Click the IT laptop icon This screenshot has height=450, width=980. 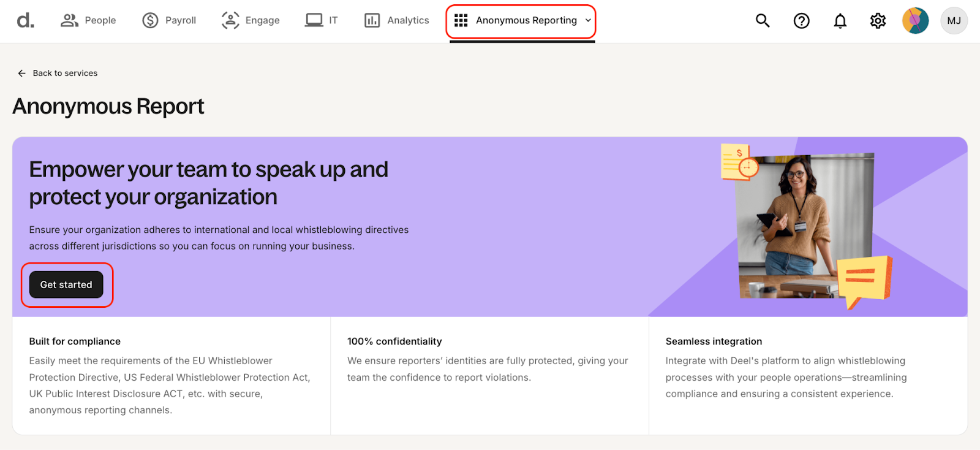pyautogui.click(x=314, y=20)
